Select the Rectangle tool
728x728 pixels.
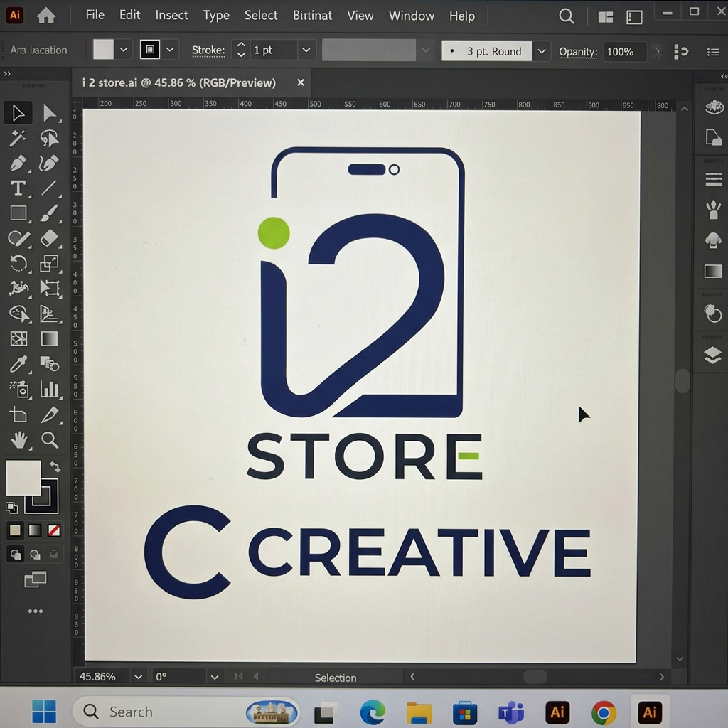pos(18,213)
